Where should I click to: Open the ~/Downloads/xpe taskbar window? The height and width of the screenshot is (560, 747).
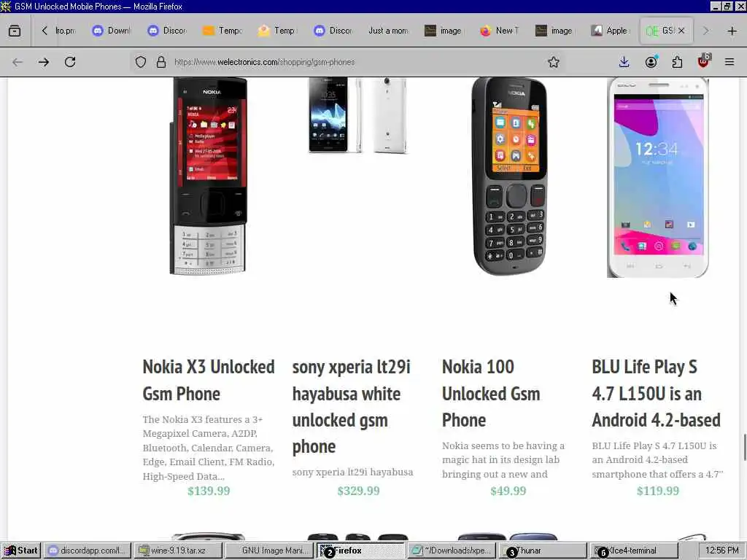(x=452, y=551)
